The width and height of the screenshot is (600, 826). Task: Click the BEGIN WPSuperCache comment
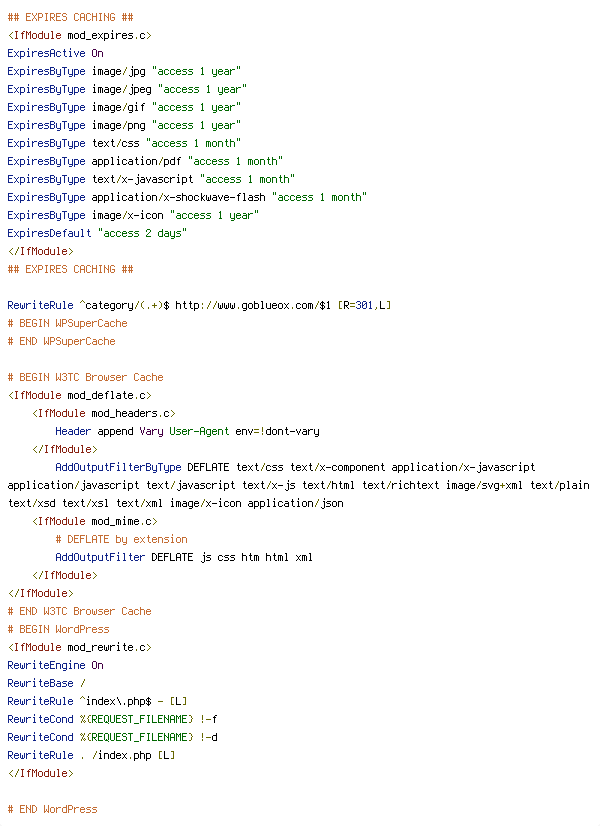(x=67, y=323)
